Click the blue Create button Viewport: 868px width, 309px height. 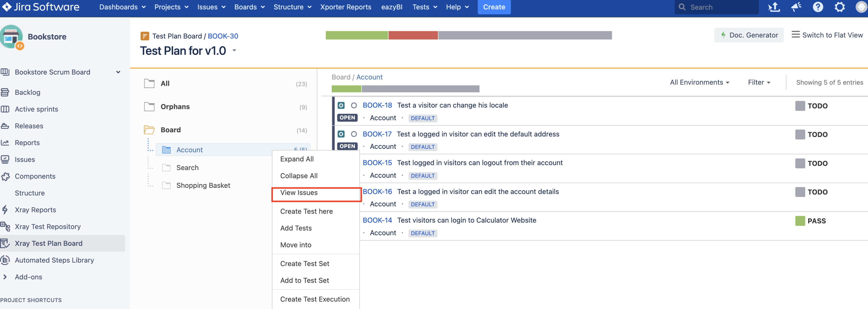pyautogui.click(x=494, y=7)
